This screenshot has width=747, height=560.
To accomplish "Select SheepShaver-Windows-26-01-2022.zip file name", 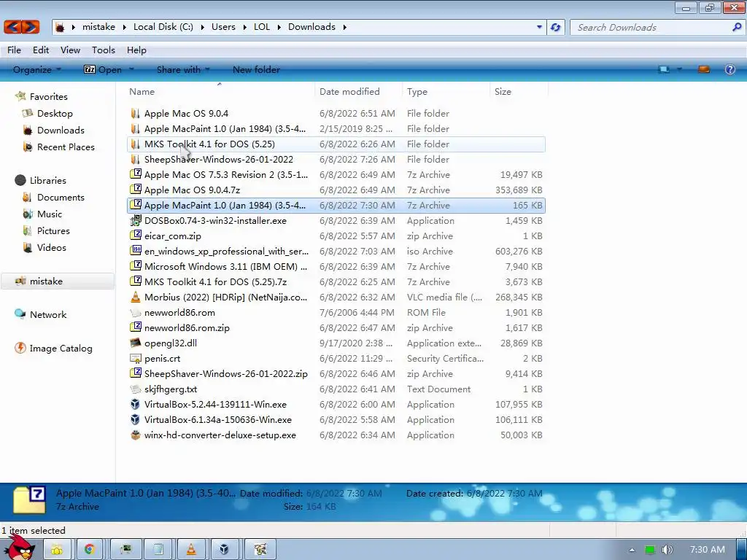I will pos(226,374).
